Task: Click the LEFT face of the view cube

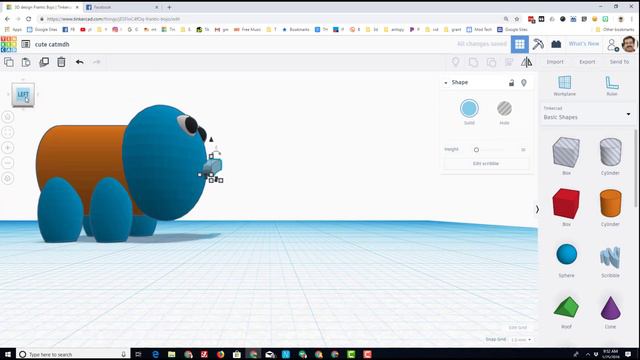Action: tap(23, 94)
